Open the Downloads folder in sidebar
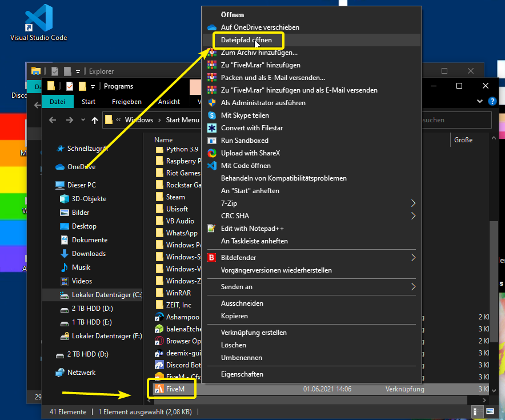This screenshot has height=420, width=505. [89, 254]
